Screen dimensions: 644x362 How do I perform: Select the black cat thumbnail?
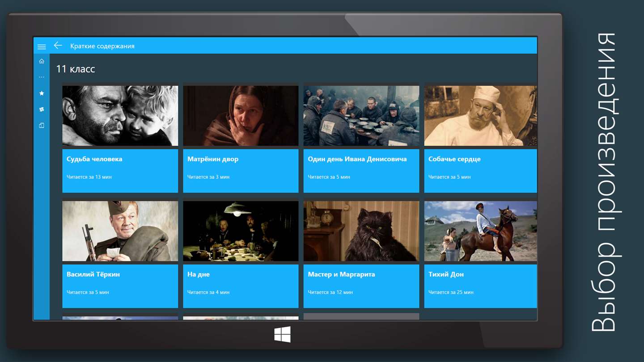pyautogui.click(x=361, y=231)
